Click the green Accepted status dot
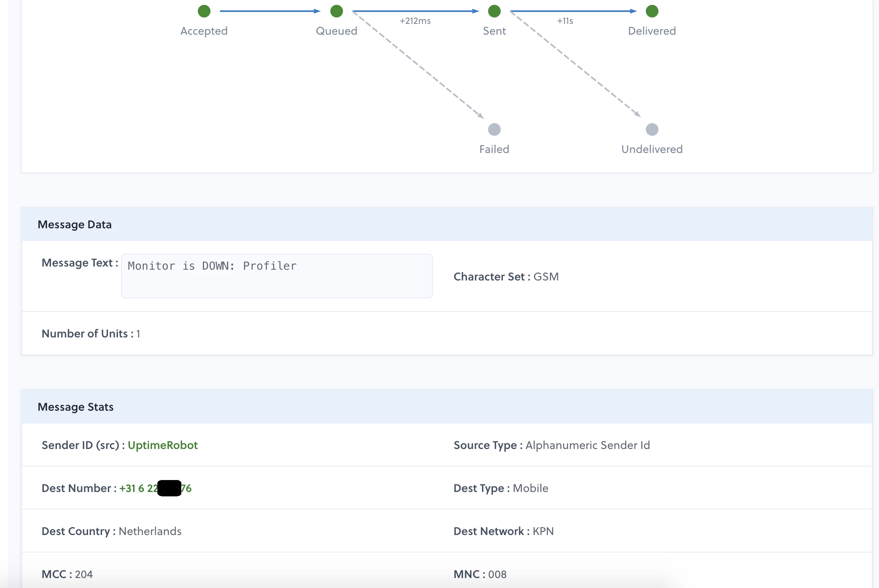 [x=204, y=11]
